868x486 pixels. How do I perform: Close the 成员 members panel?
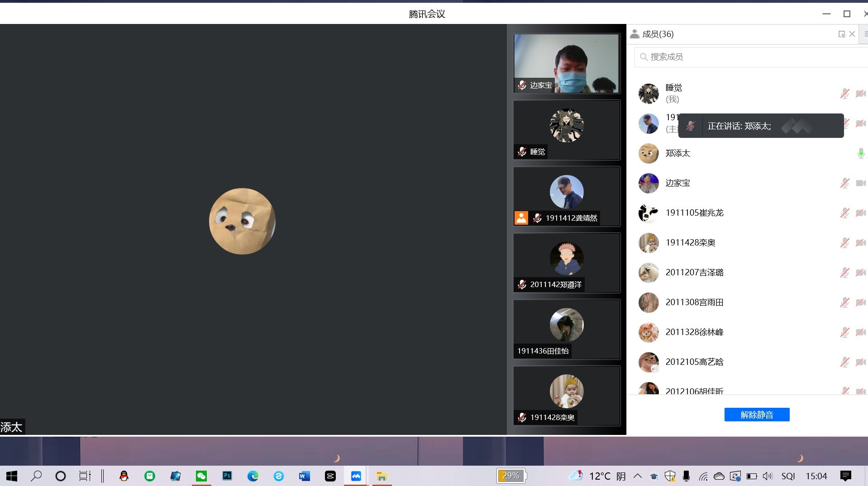852,34
